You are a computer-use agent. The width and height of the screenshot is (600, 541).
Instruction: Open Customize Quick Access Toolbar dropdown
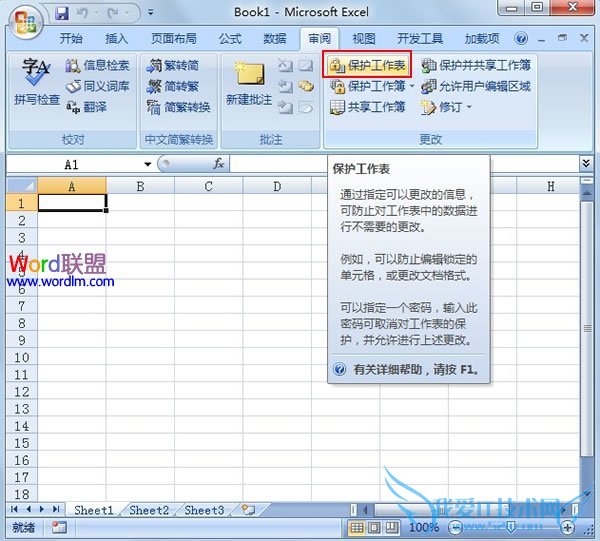pos(151,13)
